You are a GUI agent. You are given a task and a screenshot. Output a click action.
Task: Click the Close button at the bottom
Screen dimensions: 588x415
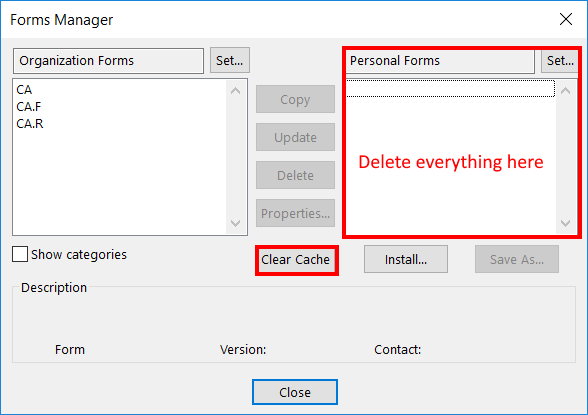[x=295, y=392]
